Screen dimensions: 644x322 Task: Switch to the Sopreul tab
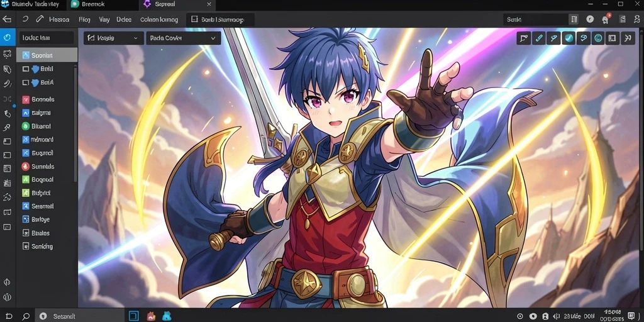[178, 4]
